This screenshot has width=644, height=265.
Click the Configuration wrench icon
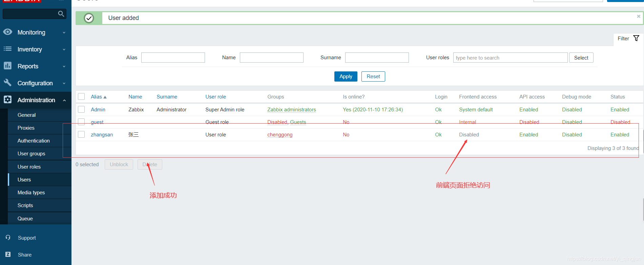[x=8, y=83]
